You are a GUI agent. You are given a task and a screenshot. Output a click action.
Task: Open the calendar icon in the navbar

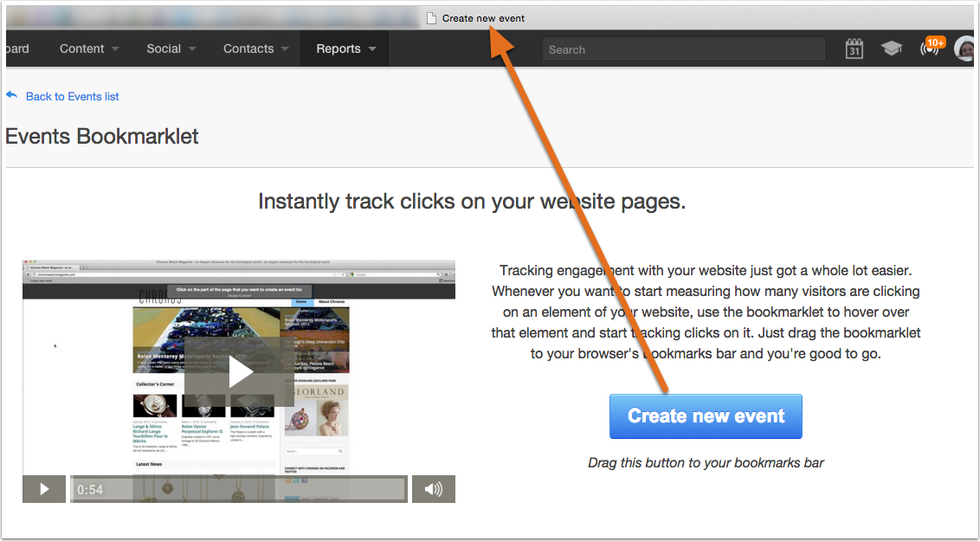pos(854,48)
